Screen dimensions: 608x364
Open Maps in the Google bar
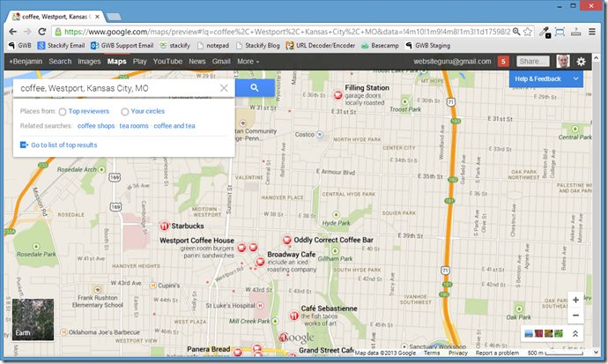point(116,61)
